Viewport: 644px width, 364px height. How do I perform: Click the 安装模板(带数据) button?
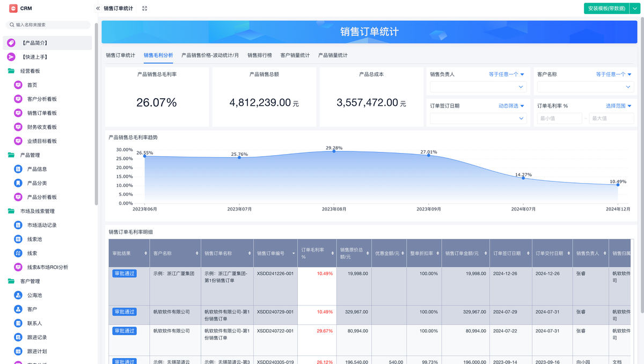606,9
